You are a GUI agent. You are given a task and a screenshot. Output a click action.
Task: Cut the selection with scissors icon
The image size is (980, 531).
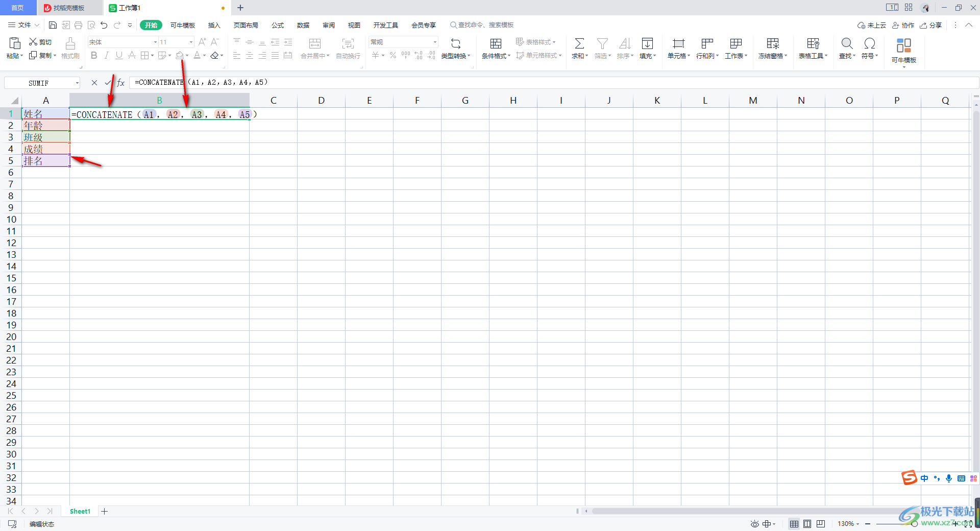[x=33, y=42]
